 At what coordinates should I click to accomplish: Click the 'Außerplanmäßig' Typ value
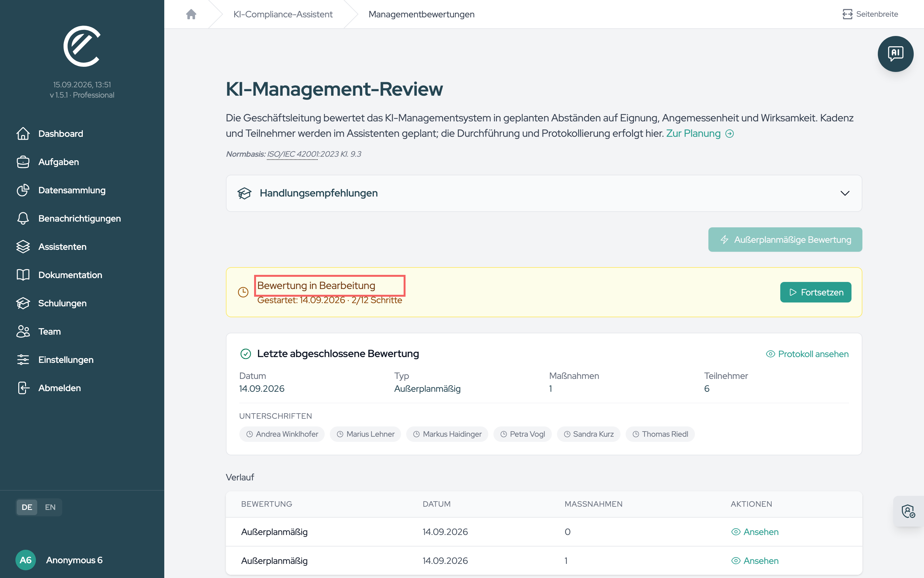point(427,389)
